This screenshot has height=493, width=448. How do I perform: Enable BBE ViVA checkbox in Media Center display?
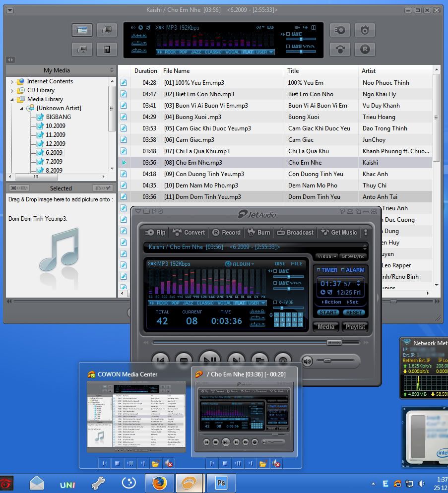pos(288,46)
